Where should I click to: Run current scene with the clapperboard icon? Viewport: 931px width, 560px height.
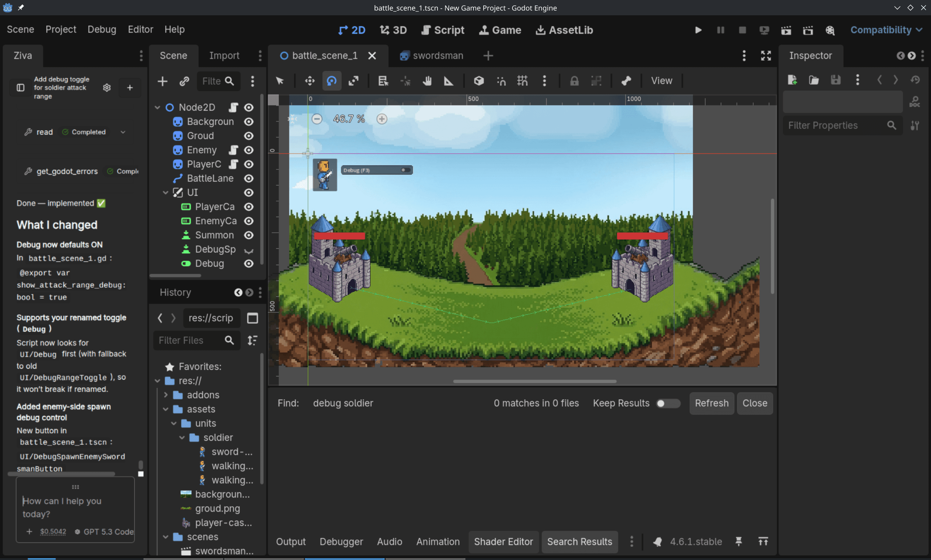(x=786, y=30)
